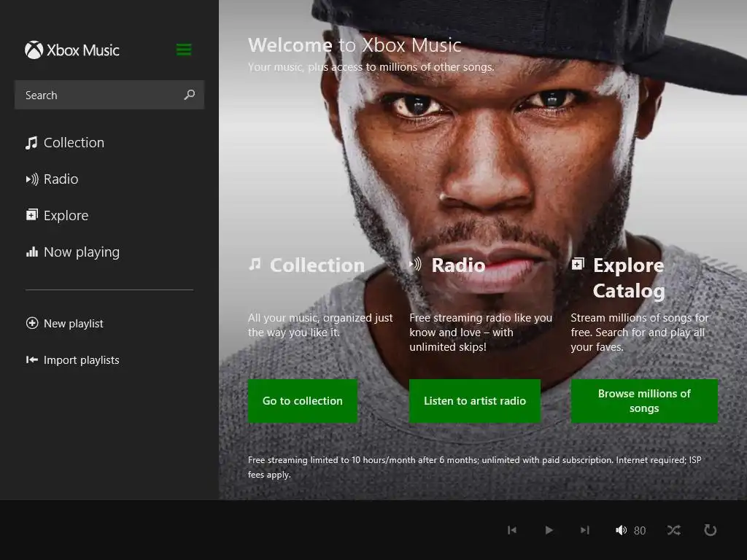Click the radio icon beside Radio heading
The image size is (747, 560).
click(415, 264)
